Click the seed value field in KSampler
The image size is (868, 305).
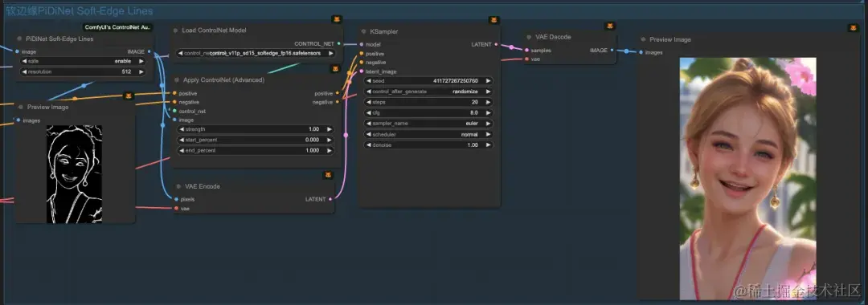(x=428, y=81)
